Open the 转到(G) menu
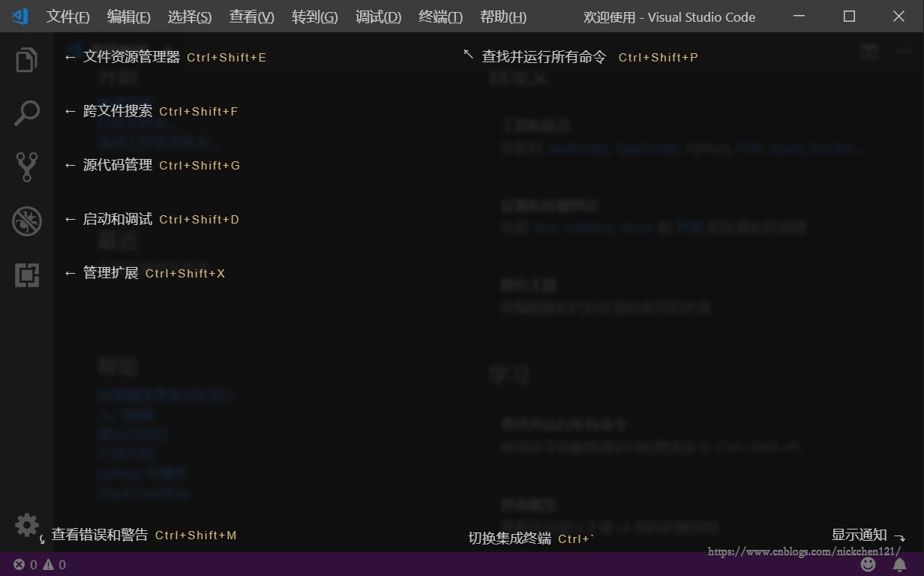The image size is (924, 576). tap(314, 16)
